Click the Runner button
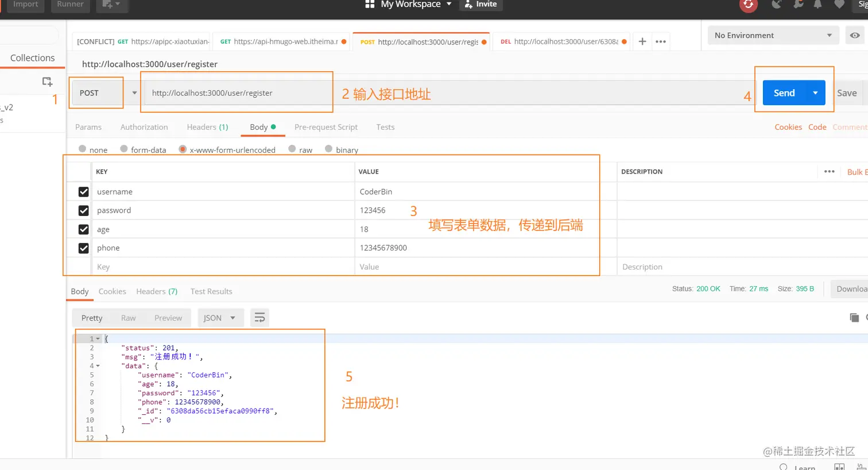The width and height of the screenshot is (868, 470). point(70,5)
